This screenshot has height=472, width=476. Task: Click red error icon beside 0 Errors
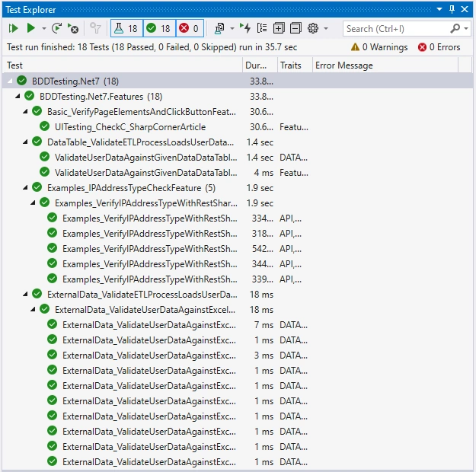pos(422,47)
